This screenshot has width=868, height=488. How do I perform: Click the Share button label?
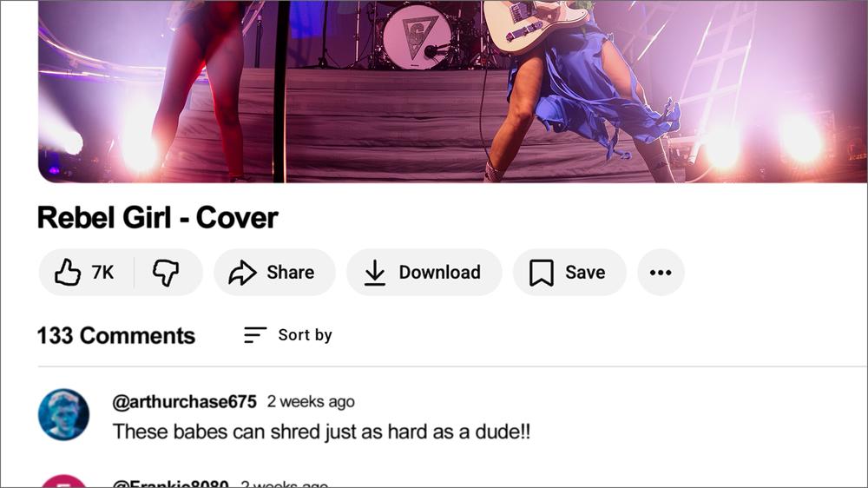point(290,273)
